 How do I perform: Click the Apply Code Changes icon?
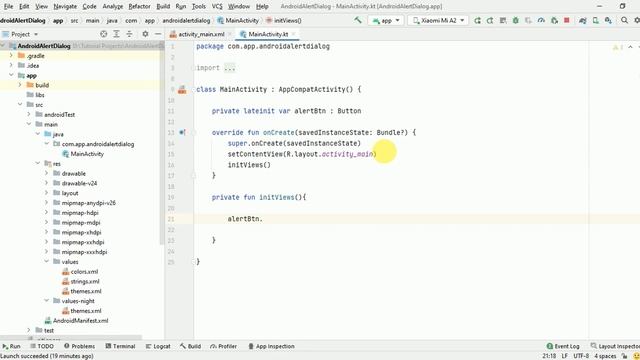pyautogui.click(x=503, y=20)
